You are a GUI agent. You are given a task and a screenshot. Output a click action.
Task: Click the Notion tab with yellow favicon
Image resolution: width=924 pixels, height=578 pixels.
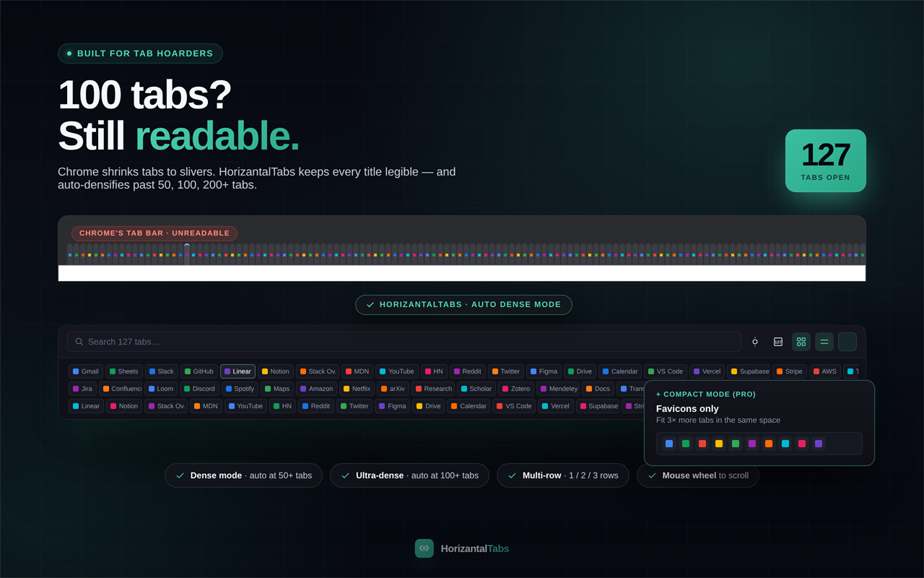(x=276, y=371)
